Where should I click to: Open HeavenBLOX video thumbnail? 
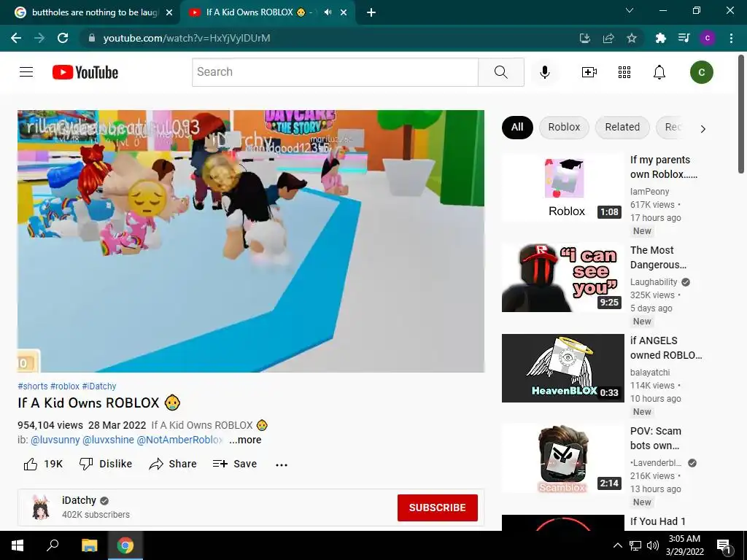coord(562,368)
